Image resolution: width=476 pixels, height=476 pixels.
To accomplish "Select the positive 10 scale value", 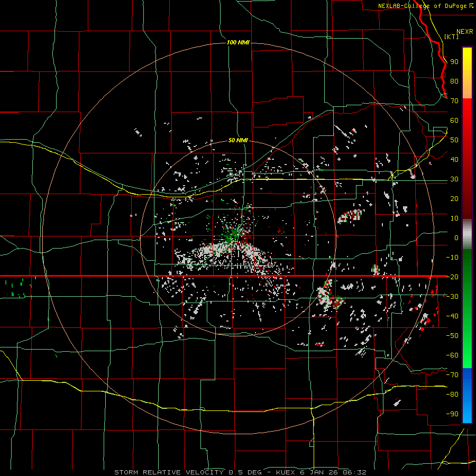I will pos(454,218).
